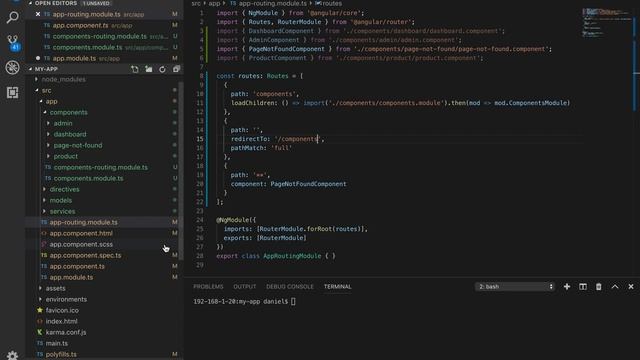Image resolution: width=640 pixels, height=360 pixels.
Task: Open the Manage gear in activity bar
Action: click(13, 355)
